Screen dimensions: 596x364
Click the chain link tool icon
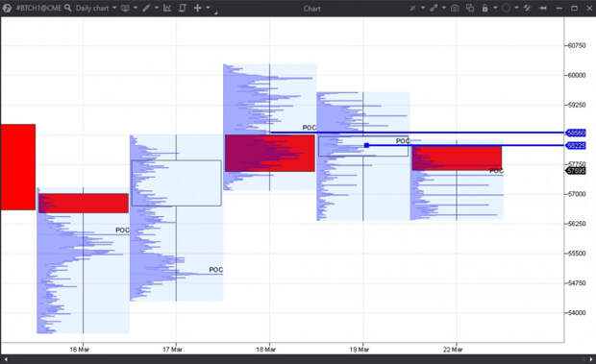click(x=434, y=8)
